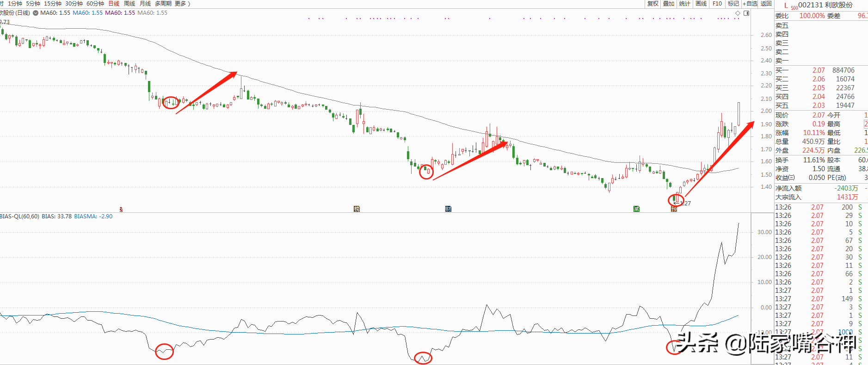Click the MA60 indicator settings circle icon
Viewport: 868px width, 365px height.
tap(36, 13)
